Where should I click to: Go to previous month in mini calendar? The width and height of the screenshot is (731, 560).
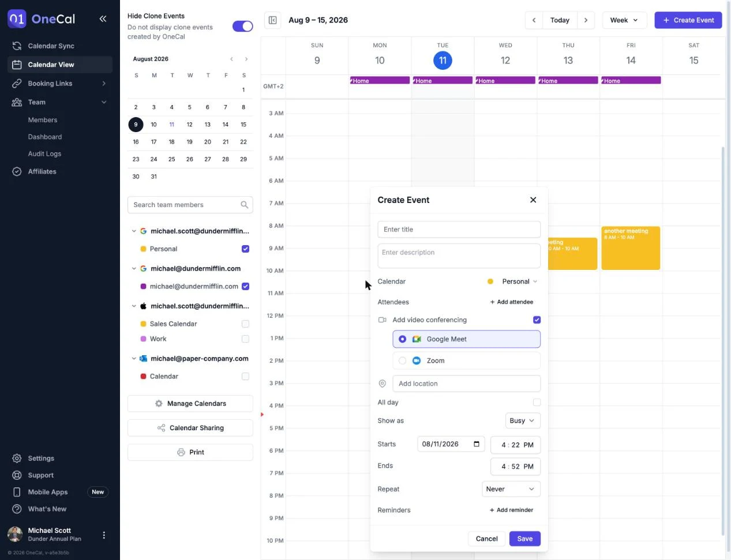coord(231,59)
